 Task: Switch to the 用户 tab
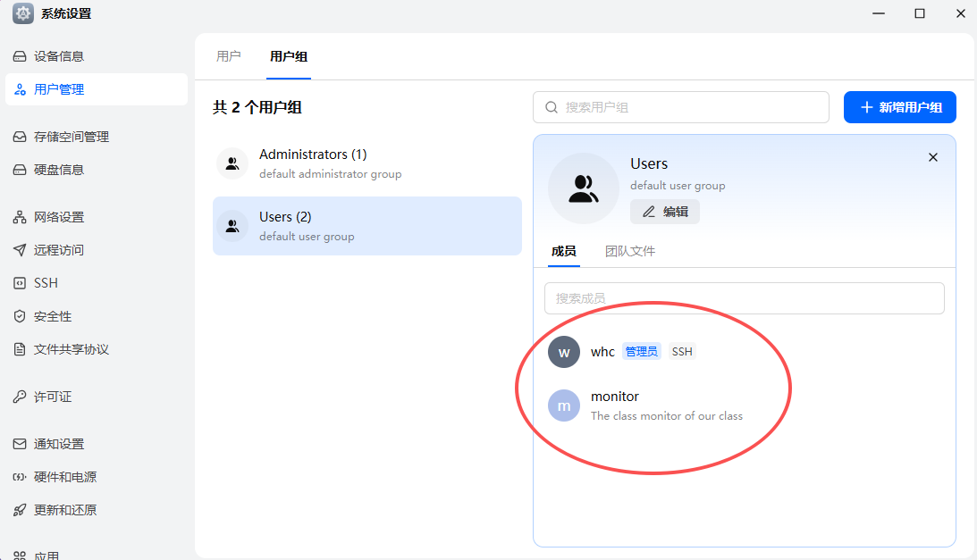click(x=228, y=56)
